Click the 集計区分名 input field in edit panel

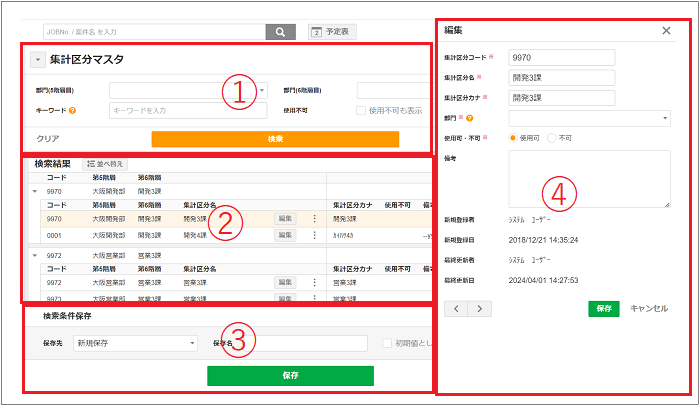tap(559, 76)
